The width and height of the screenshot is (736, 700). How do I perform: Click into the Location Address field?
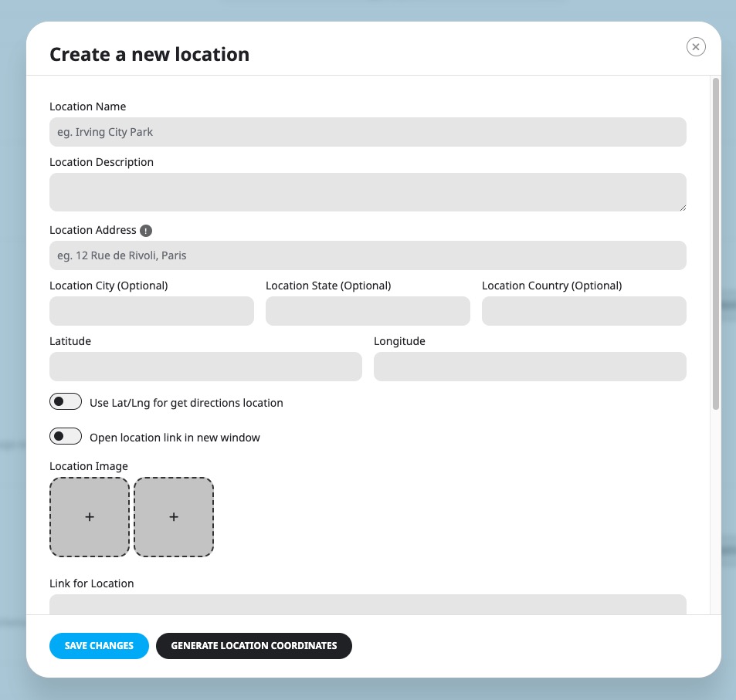coord(368,255)
